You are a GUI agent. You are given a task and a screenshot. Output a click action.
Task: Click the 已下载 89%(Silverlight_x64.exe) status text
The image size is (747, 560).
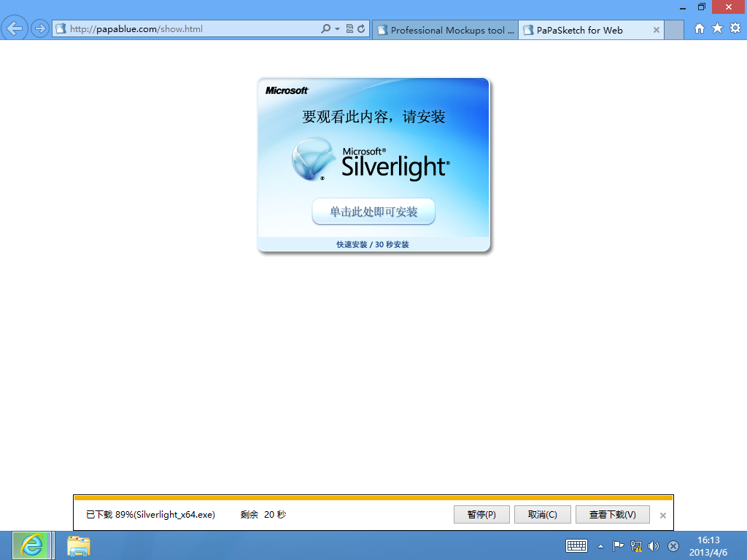click(150, 515)
